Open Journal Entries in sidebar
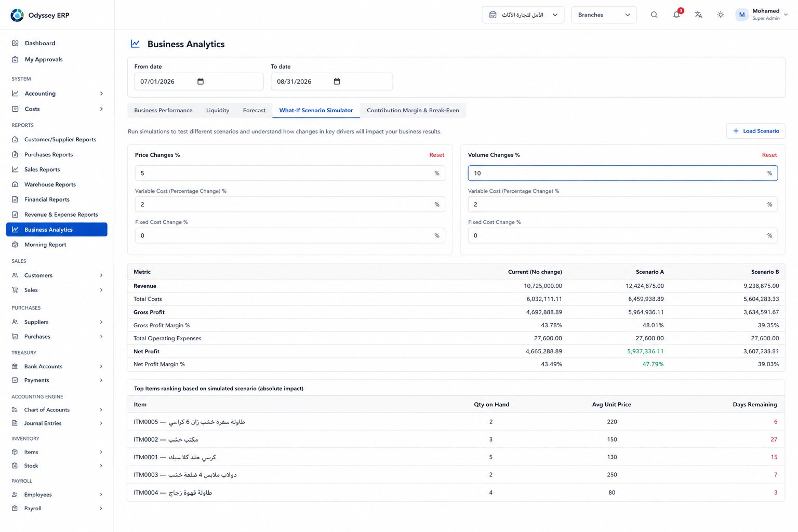The height and width of the screenshot is (532, 798). click(x=57, y=423)
